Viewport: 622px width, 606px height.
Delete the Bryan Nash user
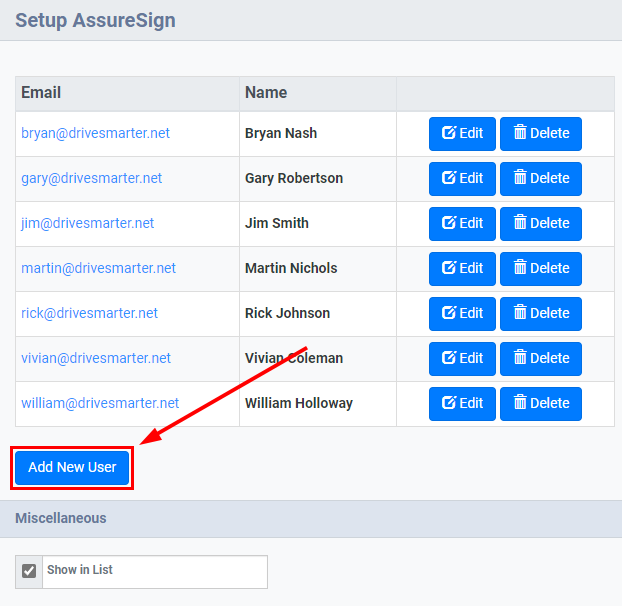coord(541,134)
